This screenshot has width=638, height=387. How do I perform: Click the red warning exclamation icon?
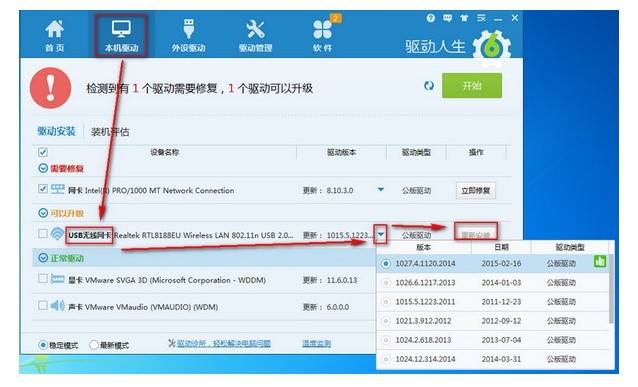(x=50, y=88)
